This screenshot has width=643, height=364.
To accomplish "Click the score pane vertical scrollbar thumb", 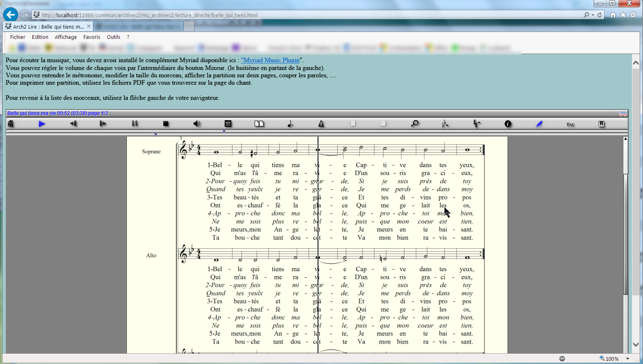I will 625,234.
